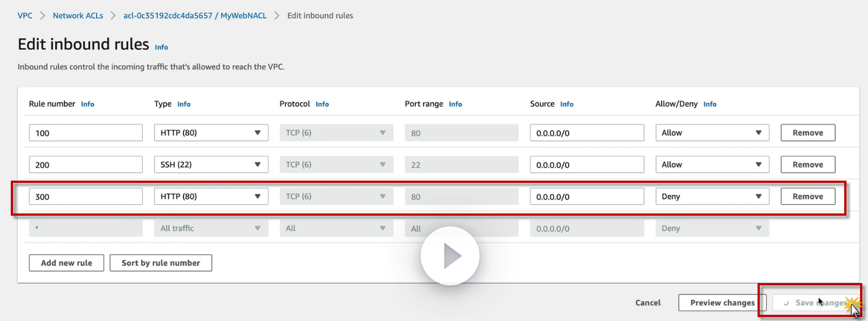Open SSH (22) type dropdown for rule 200
Screen dimensions: 868x321
pyautogui.click(x=211, y=165)
